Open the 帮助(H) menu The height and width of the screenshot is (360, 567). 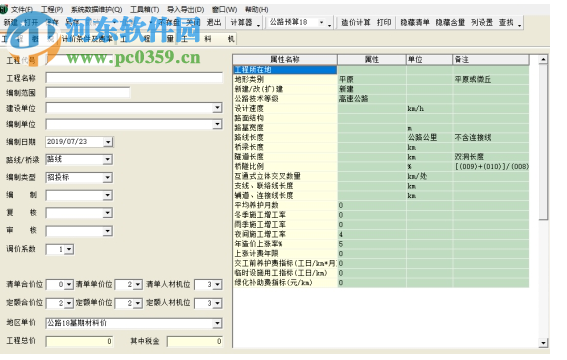[257, 9]
